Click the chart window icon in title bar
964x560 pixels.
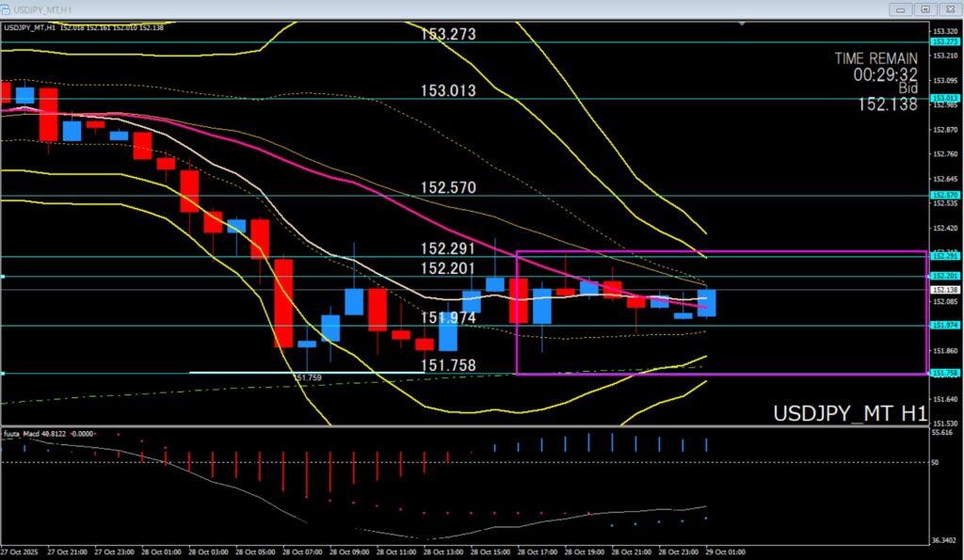pyautogui.click(x=7, y=8)
